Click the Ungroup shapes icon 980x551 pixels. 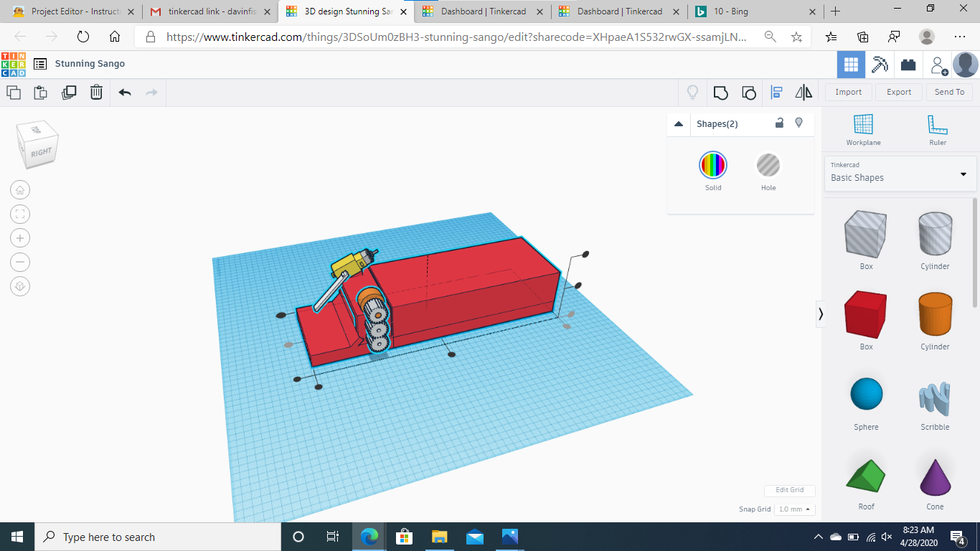pyautogui.click(x=748, y=92)
